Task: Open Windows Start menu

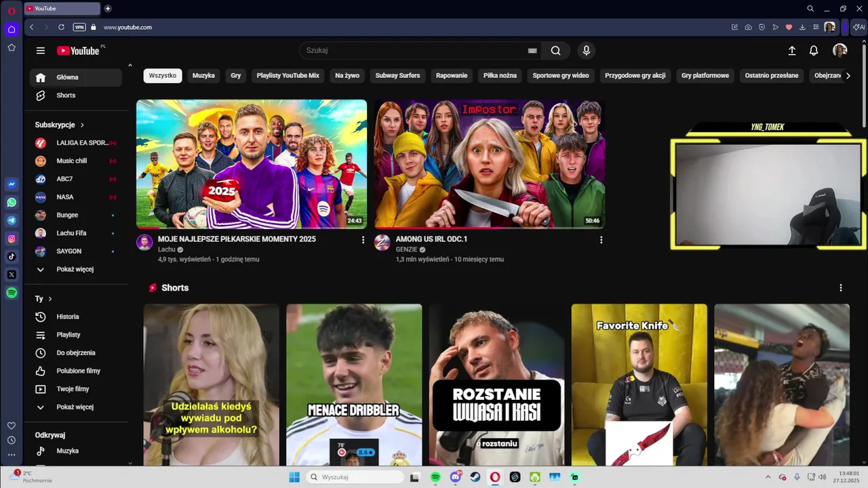Action: (x=294, y=477)
